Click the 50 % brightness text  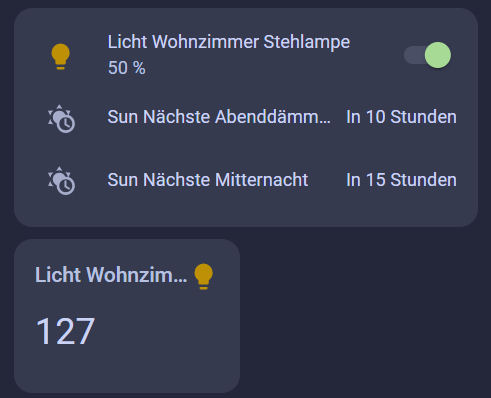tap(127, 68)
